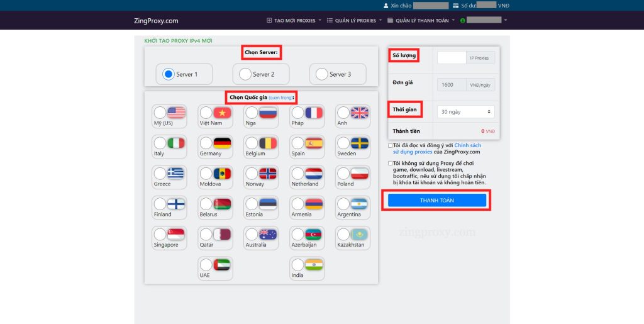Click the Germany flag icon

click(222, 143)
